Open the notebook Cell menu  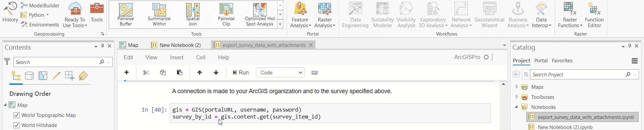[201, 57]
